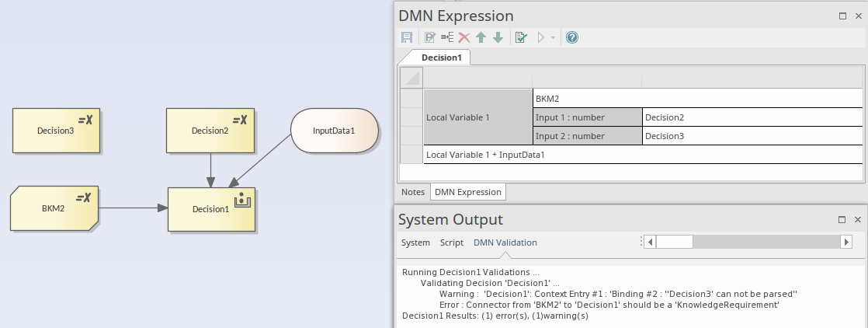Click the scroll left arrow in System Output
Screen dimensions: 868x328
click(x=651, y=242)
